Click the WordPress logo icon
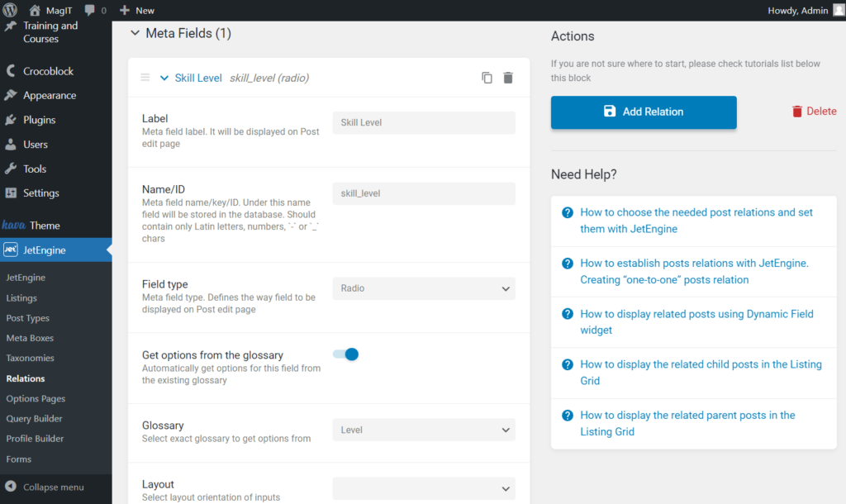Viewport: 846px width, 504px height. (x=10, y=10)
